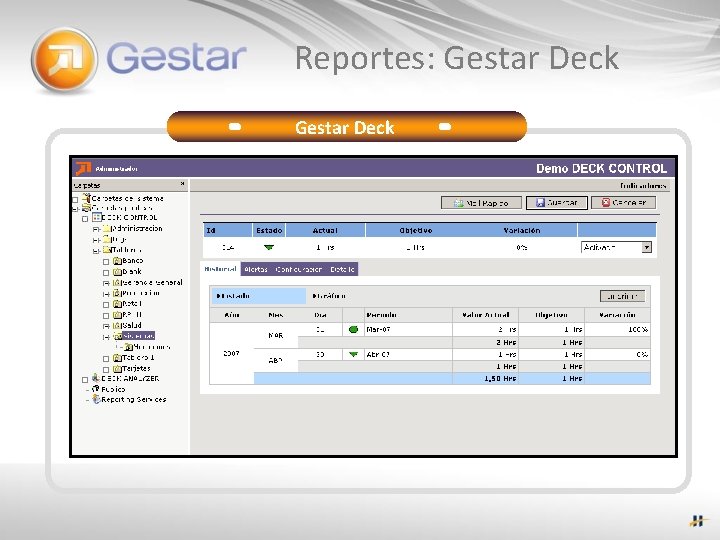Open the Configuración tab
The height and width of the screenshot is (540, 720).
pyautogui.click(x=298, y=270)
